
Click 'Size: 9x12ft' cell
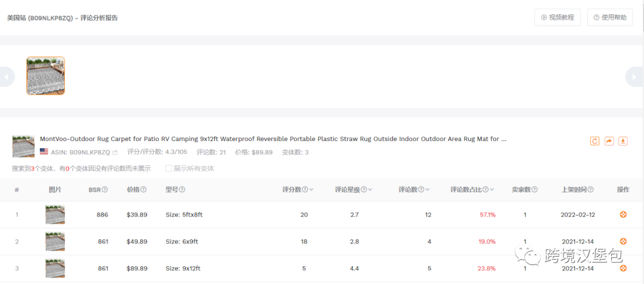183,269
